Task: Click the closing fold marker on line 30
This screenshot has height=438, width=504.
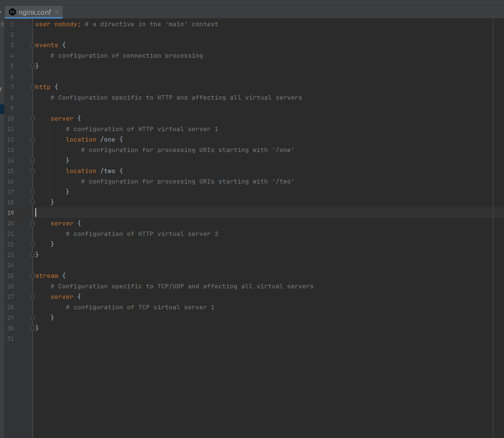Action: pyautogui.click(x=32, y=327)
